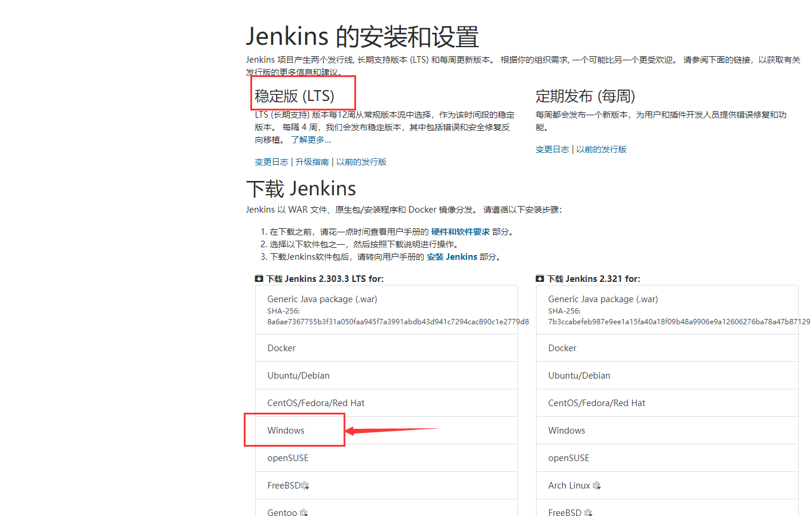Click 了解更多 under stable LTS description
The image size is (812, 516).
click(x=311, y=139)
